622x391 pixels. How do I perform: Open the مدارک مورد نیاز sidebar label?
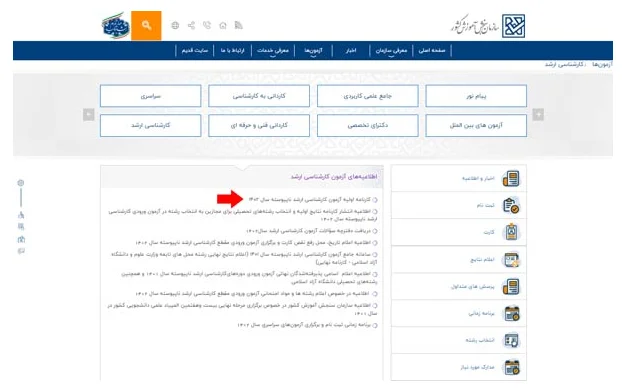pos(478,368)
